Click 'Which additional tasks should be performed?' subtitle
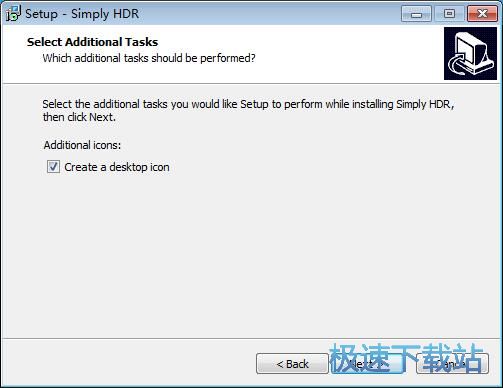 (x=149, y=58)
